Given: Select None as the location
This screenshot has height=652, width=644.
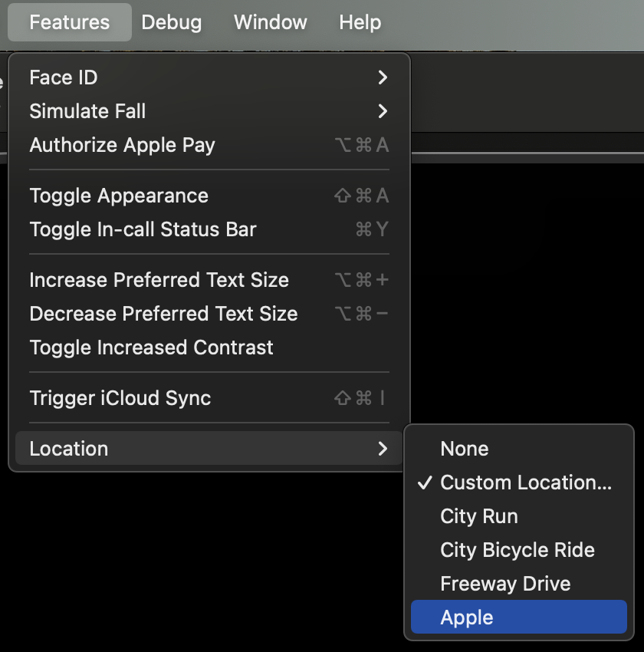Looking at the screenshot, I should 519,449.
